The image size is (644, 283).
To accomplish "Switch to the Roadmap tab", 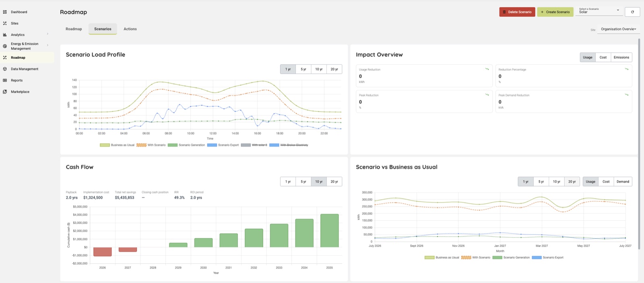I will [74, 29].
